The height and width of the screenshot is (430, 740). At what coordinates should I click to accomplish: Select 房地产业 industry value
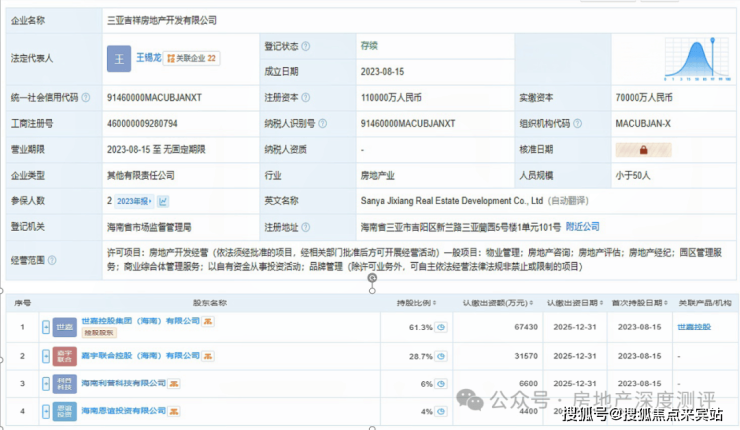tap(378, 176)
